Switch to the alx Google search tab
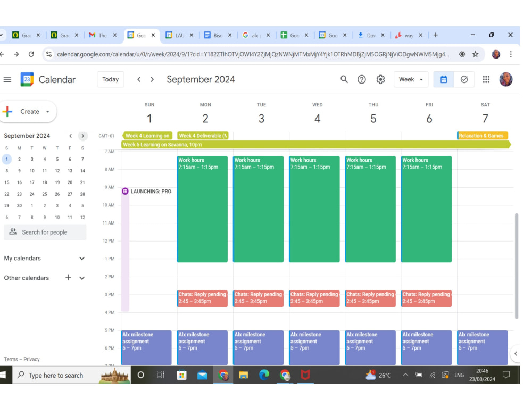 (256, 35)
